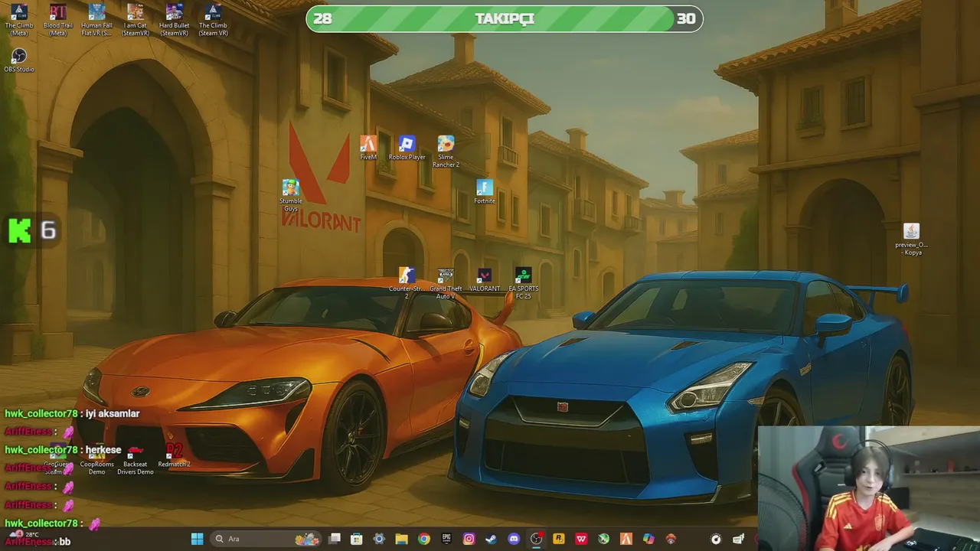Select the Backseat Drivers Demo shortcut
Screen dimensions: 980x551
click(x=136, y=461)
